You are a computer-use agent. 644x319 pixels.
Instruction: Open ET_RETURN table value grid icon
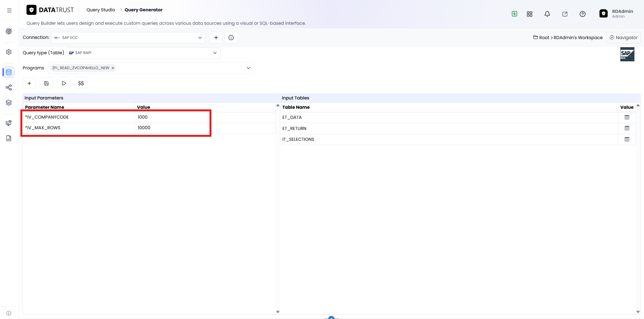pos(627,128)
